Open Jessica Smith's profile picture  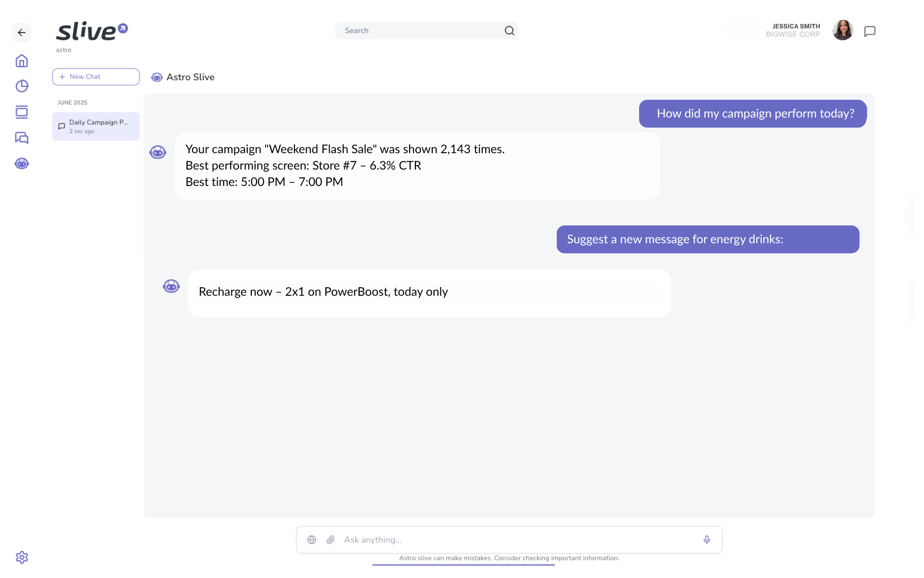click(x=842, y=30)
